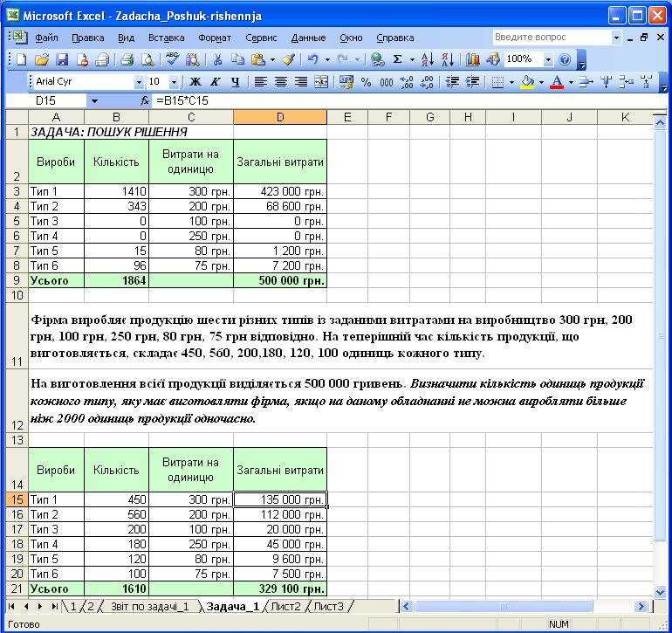This screenshot has height=633, width=672.
Task: Click the Cut scissors icon
Action: point(217,59)
